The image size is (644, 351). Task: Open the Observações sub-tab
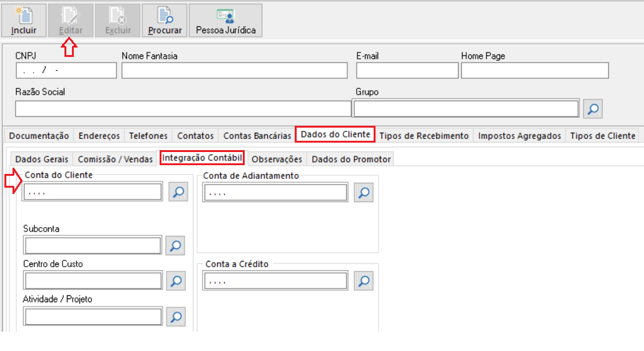pos(277,160)
